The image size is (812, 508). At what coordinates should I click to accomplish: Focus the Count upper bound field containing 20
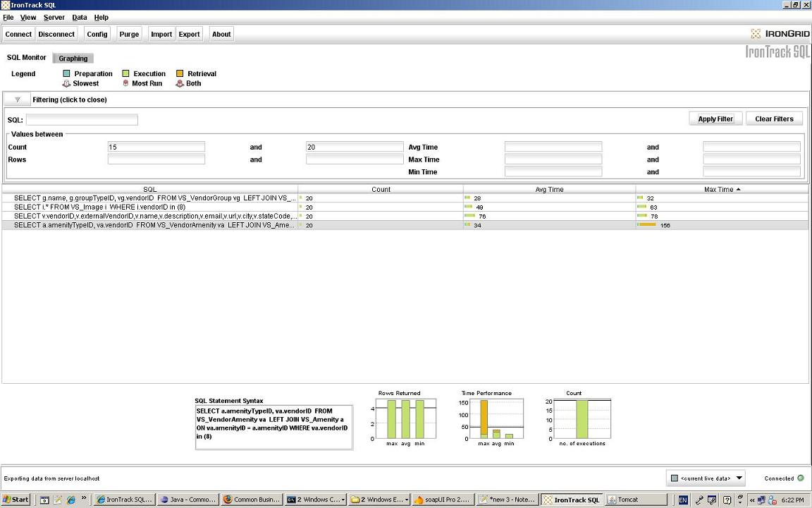pos(355,147)
